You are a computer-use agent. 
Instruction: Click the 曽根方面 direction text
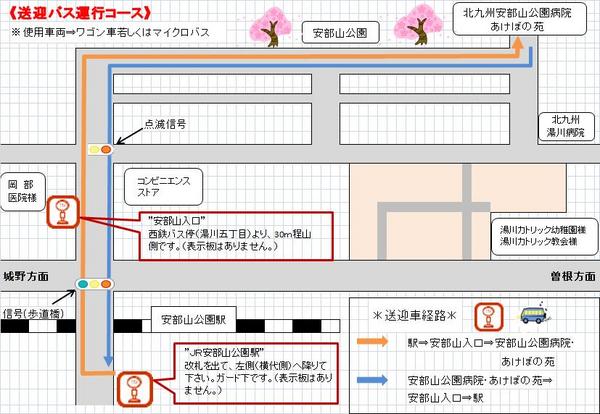[573, 276]
